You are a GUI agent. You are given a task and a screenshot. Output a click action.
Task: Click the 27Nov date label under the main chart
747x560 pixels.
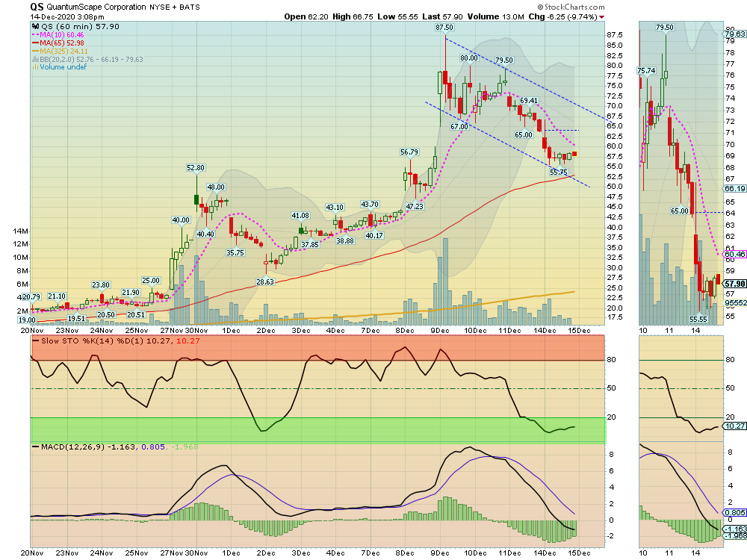(x=172, y=331)
